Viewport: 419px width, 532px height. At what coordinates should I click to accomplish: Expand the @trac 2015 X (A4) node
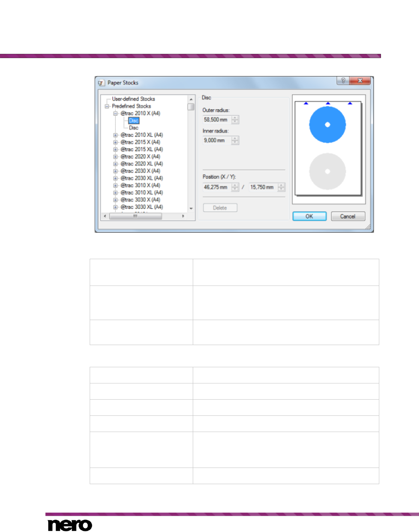[115, 142]
